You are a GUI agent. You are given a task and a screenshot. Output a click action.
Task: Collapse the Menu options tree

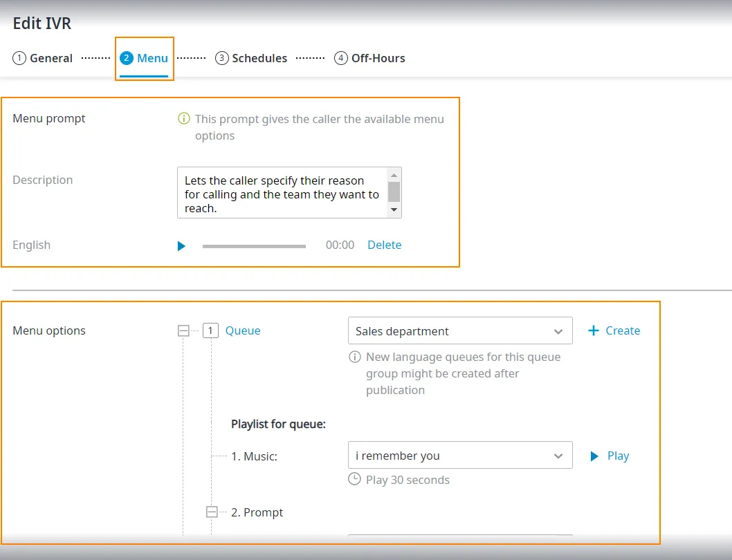tap(183, 331)
